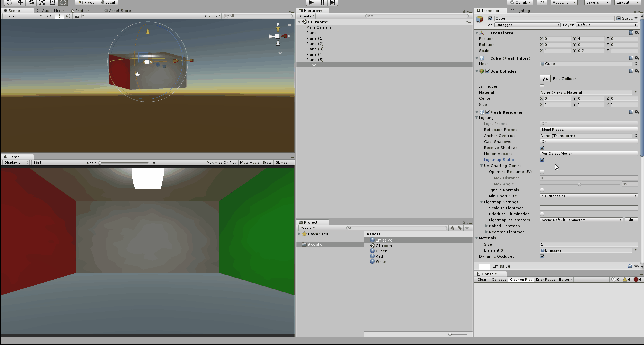
Task: Expand Realtime Lightmap foldout
Action: coord(486,232)
